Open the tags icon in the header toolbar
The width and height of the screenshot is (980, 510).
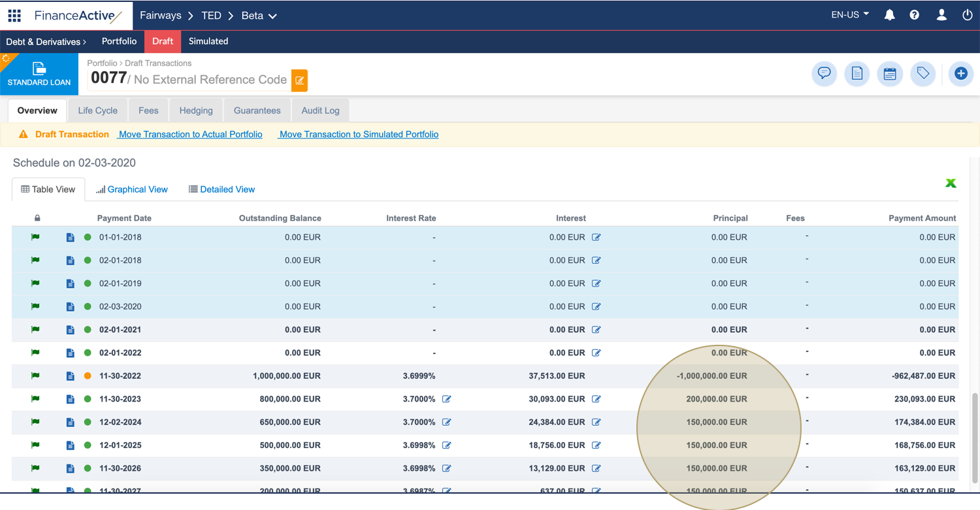click(x=923, y=74)
